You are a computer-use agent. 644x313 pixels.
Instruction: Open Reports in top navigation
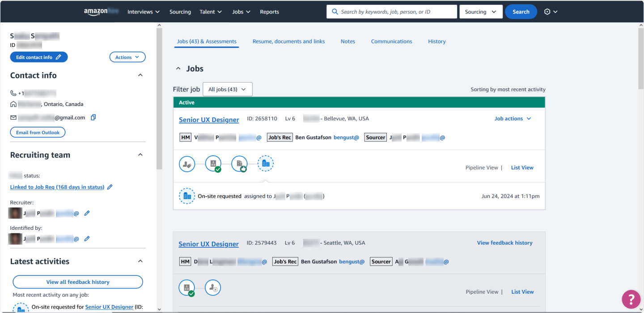coord(270,12)
